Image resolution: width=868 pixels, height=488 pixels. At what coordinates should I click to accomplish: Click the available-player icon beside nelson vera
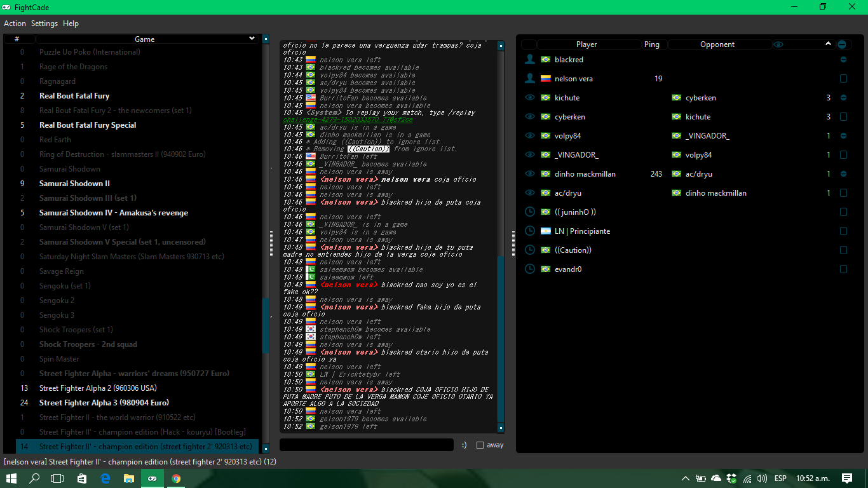pos(530,78)
